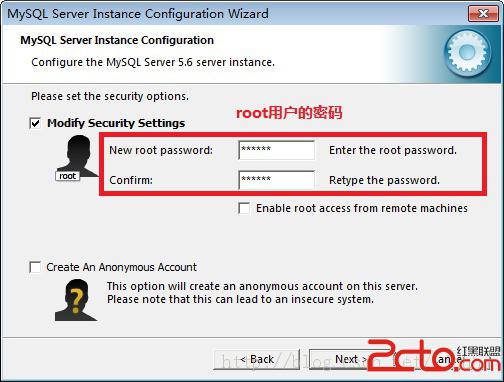
Task: Close the Configuration Wizard window
Action: pyautogui.click(x=483, y=14)
